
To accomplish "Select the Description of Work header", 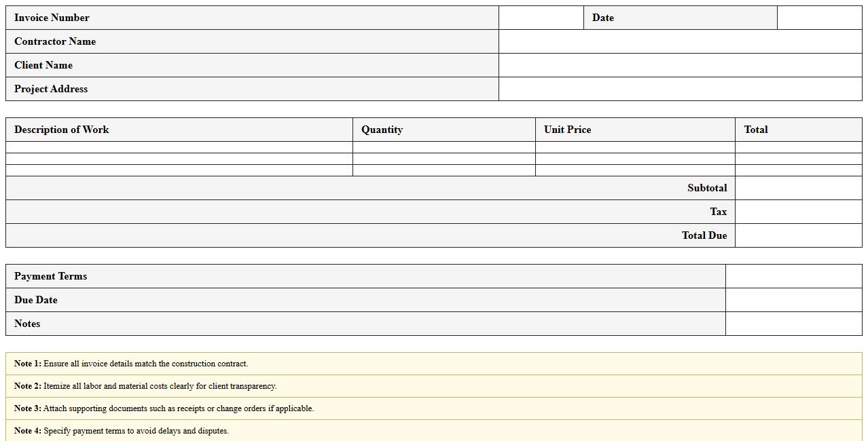I will [x=178, y=130].
